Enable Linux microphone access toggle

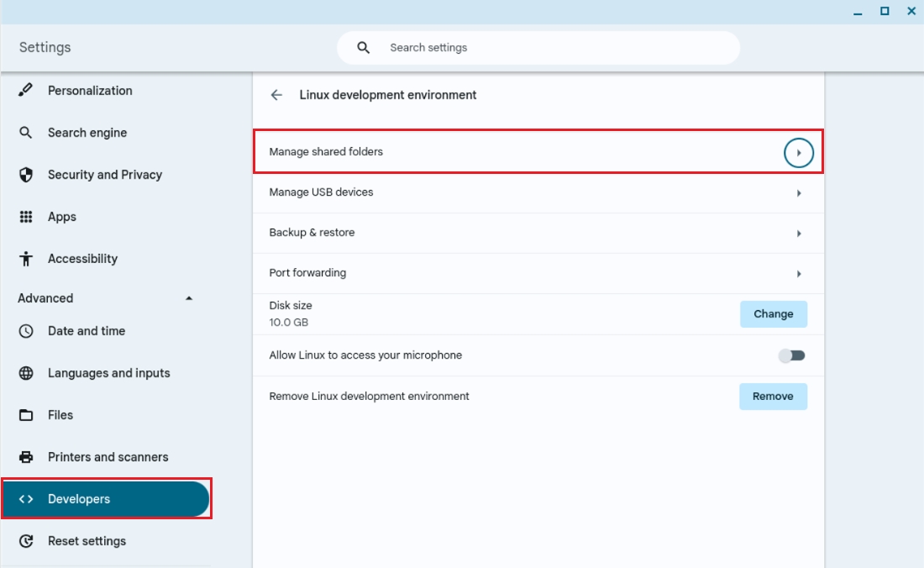[791, 355]
